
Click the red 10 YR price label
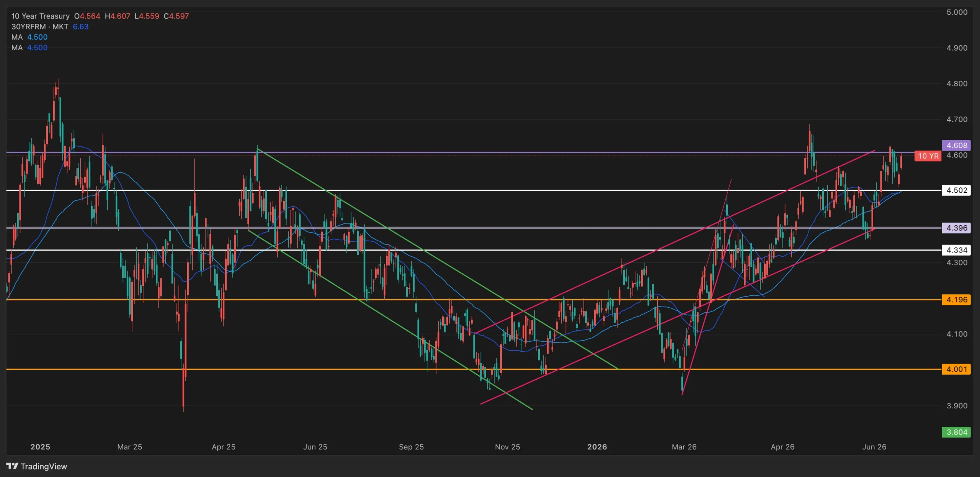coord(928,156)
